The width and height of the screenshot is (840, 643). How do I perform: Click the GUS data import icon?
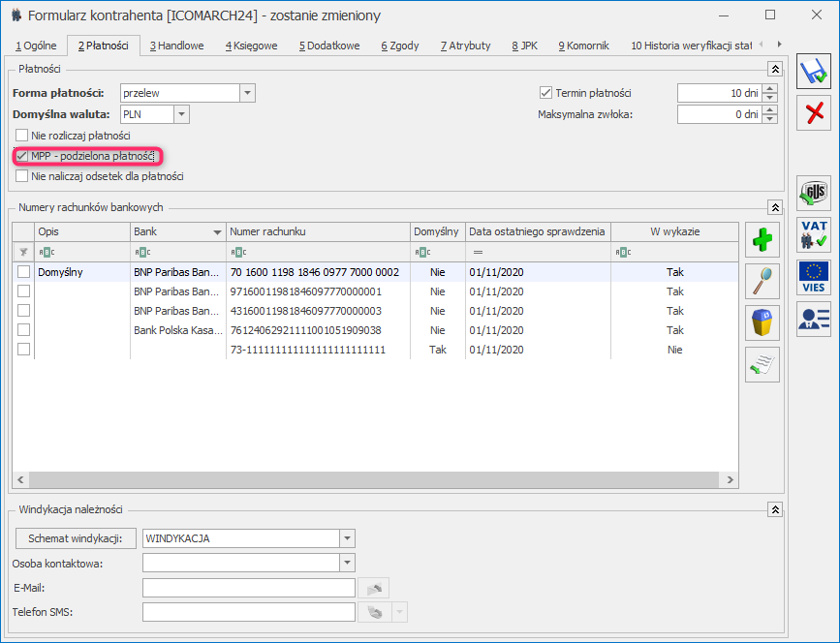tap(814, 194)
